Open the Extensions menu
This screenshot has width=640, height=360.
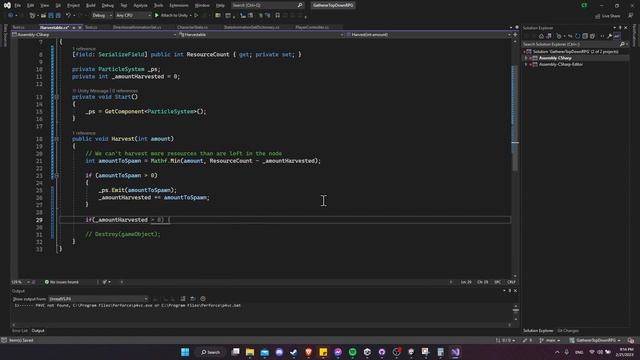pyautogui.click(x=179, y=5)
